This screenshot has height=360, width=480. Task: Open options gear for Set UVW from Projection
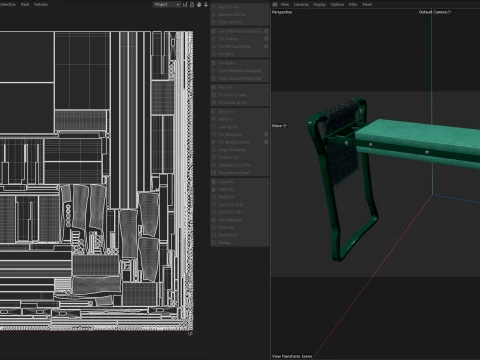point(266,31)
